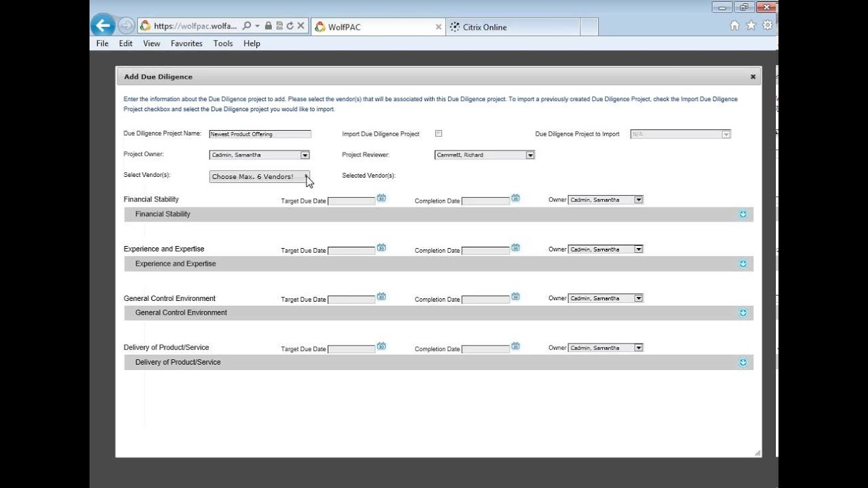The image size is (868, 488).
Task: Switch to the WolfPAC tab
Action: (x=378, y=27)
